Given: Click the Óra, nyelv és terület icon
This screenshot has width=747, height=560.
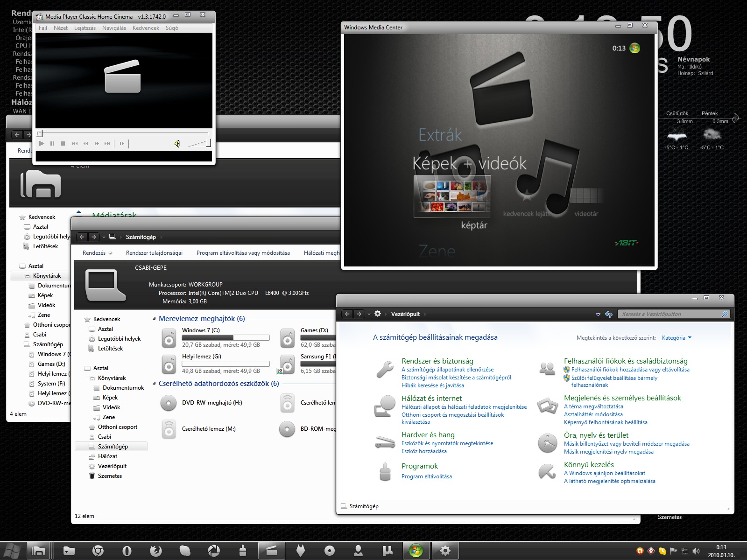Looking at the screenshot, I should point(547,443).
